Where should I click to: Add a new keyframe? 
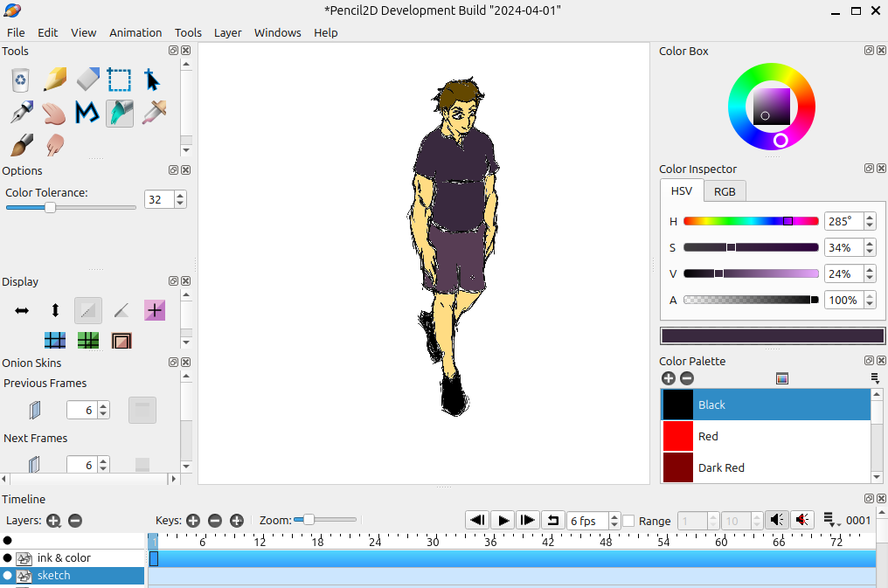click(x=193, y=521)
